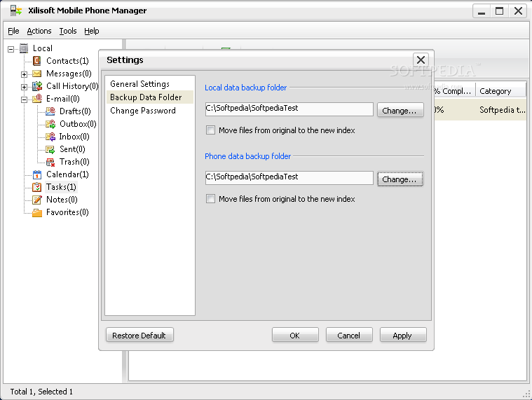Click the Inbox mail icon

click(x=50, y=137)
